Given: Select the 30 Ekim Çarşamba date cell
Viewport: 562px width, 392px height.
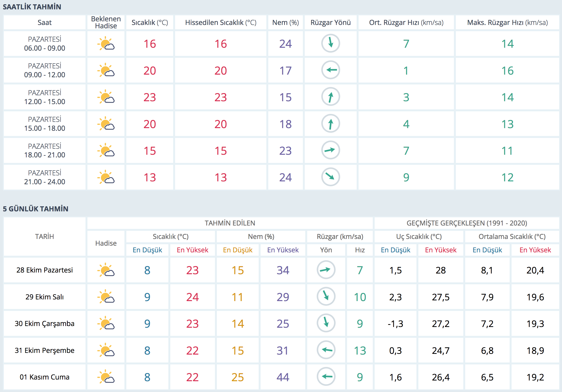Looking at the screenshot, I should tap(44, 324).
